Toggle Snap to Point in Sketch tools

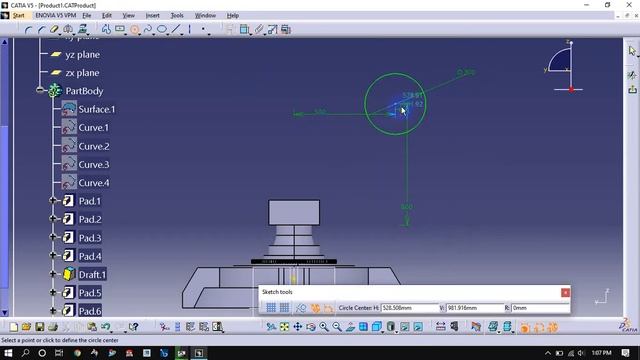click(284, 308)
